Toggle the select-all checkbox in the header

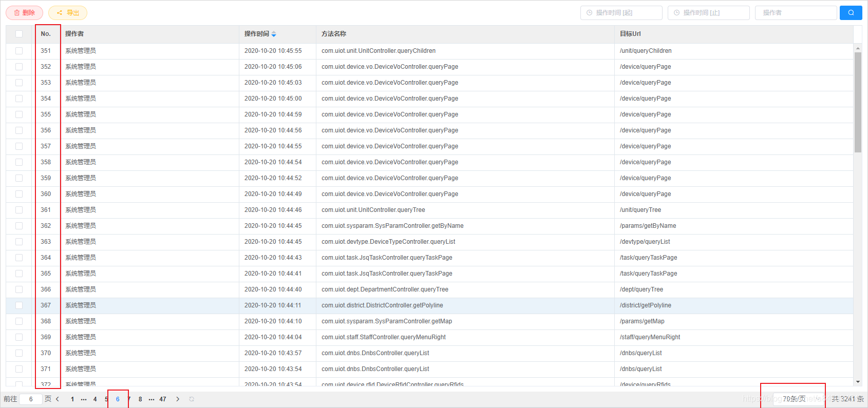[x=19, y=34]
